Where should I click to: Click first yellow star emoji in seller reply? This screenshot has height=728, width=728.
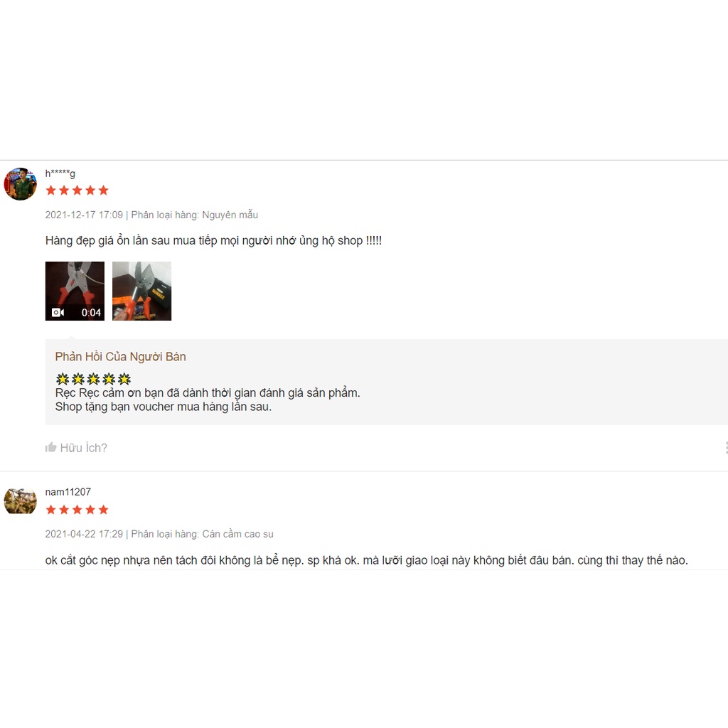[x=62, y=379]
